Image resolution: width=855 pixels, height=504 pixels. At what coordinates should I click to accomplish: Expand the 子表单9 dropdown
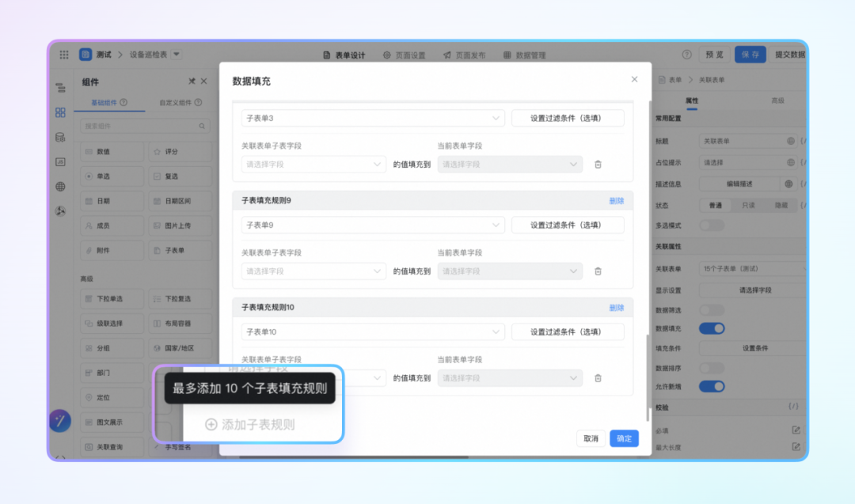pyautogui.click(x=372, y=225)
